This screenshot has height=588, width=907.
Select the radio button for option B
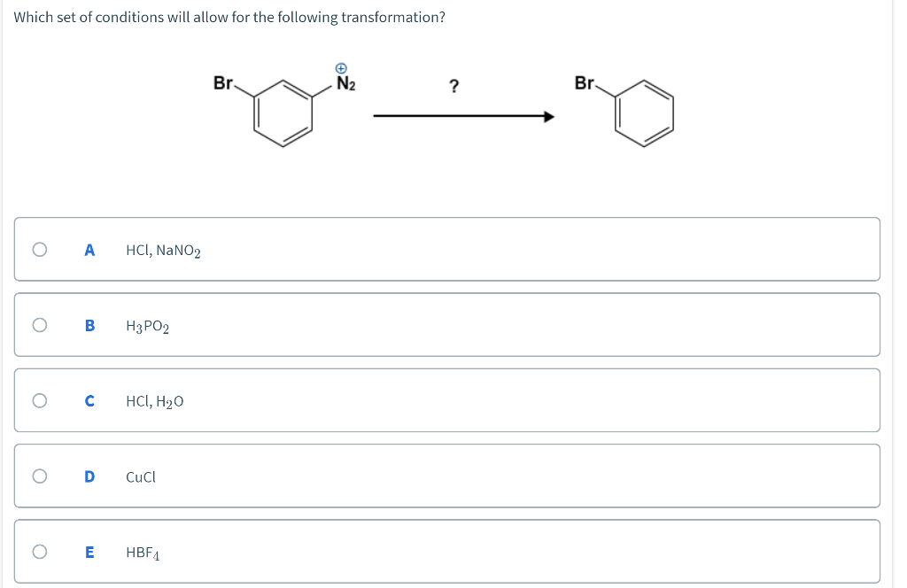tap(39, 325)
